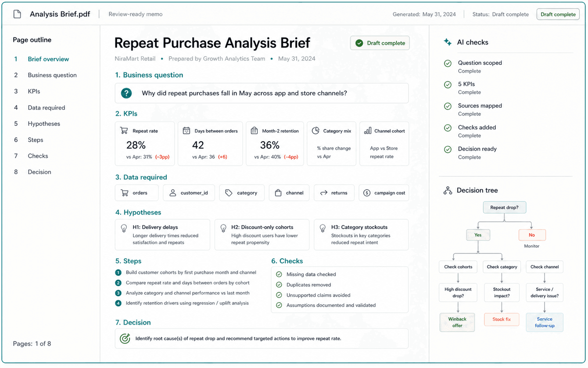Click the tag icon in category chip
The height and width of the screenshot is (368, 588).
[x=229, y=193]
